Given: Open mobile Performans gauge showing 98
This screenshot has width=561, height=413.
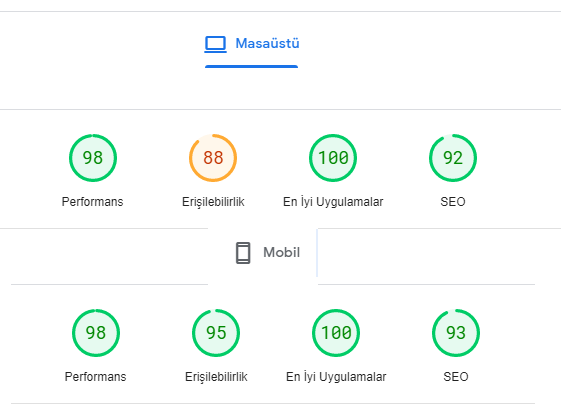Looking at the screenshot, I should pos(96,333).
